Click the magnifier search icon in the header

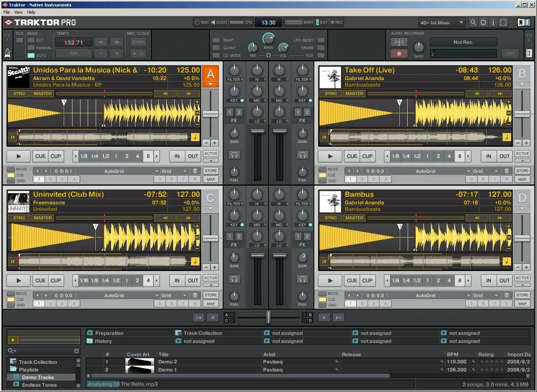[x=473, y=22]
